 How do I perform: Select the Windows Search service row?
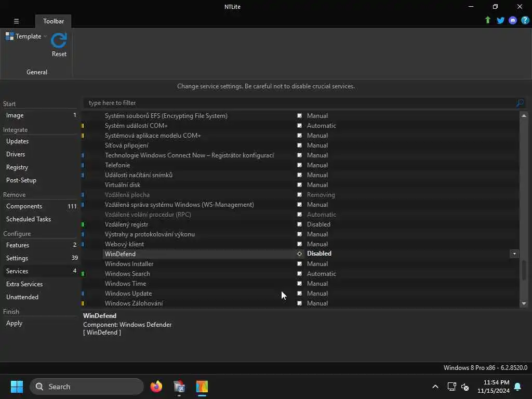tap(300, 273)
